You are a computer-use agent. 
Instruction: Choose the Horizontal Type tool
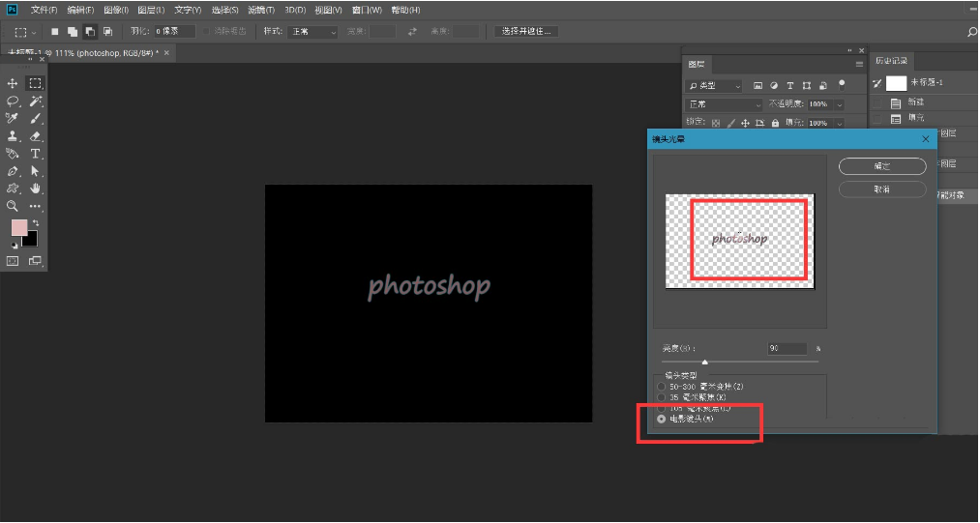(x=36, y=154)
